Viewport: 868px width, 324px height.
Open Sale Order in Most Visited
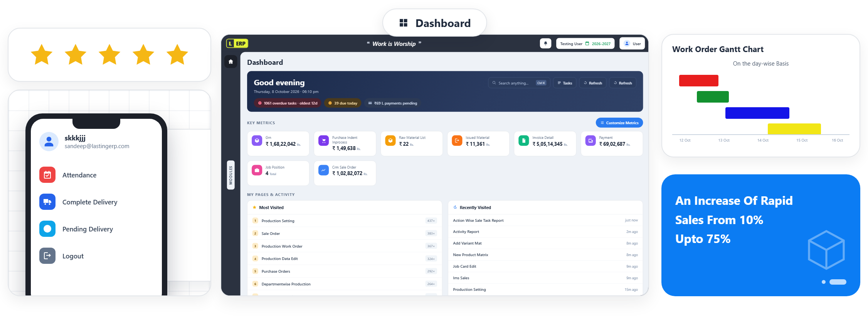345,234
